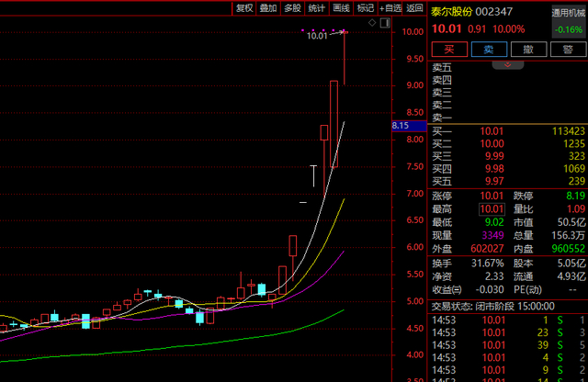
Task: Select stock name 泰尔股份
Action: click(x=451, y=12)
